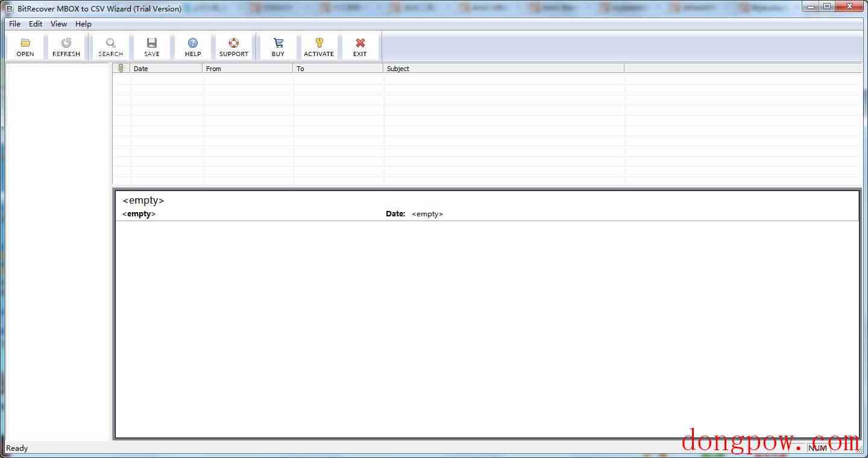Click the BitRecover app icon in title bar
This screenshot has height=458, width=868.
(x=9, y=8)
